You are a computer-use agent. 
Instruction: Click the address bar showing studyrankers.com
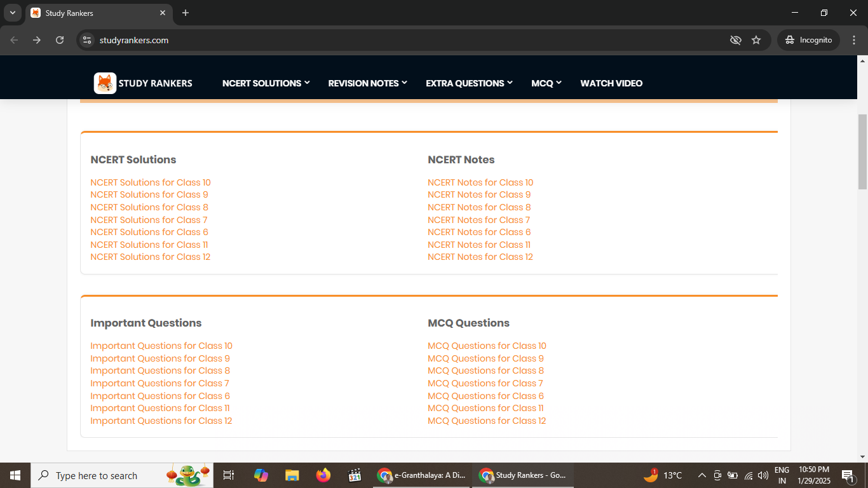pyautogui.click(x=407, y=40)
